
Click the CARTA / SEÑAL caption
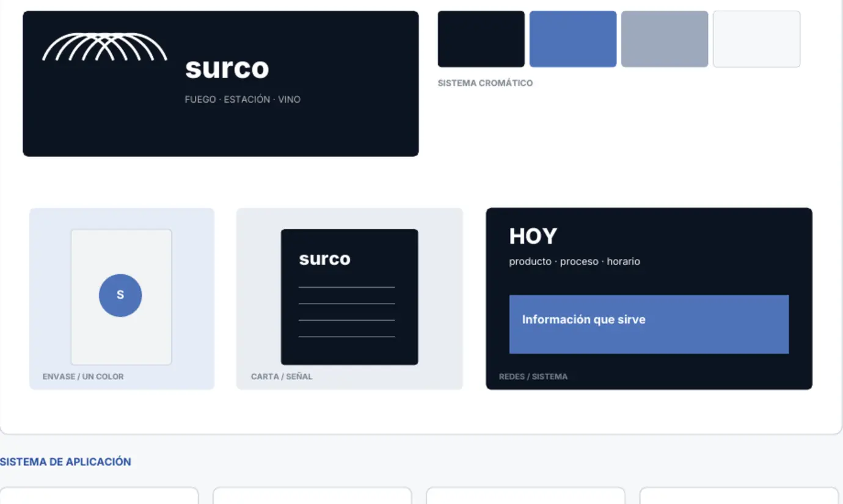[282, 376]
